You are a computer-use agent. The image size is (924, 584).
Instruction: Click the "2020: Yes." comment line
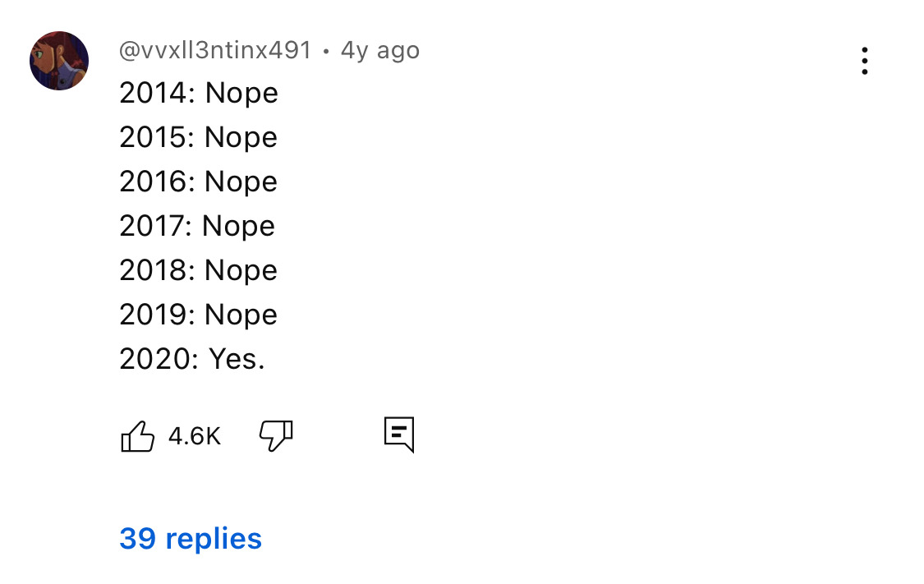(192, 360)
